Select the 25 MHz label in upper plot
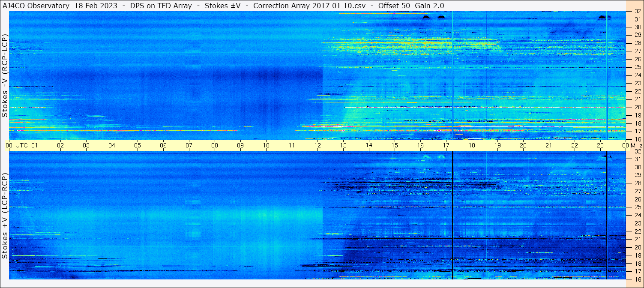This screenshot has width=644, height=288. tap(637, 67)
